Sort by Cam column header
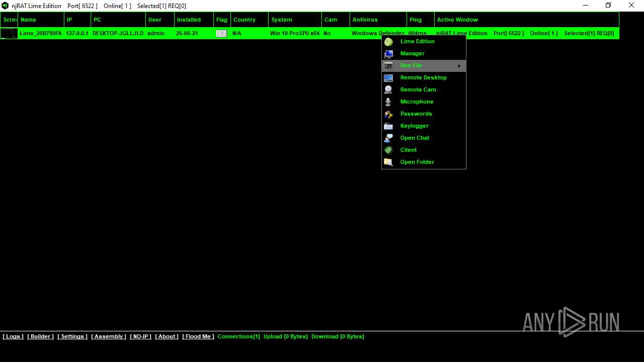Viewport: 644px width, 362px height. click(336, 20)
